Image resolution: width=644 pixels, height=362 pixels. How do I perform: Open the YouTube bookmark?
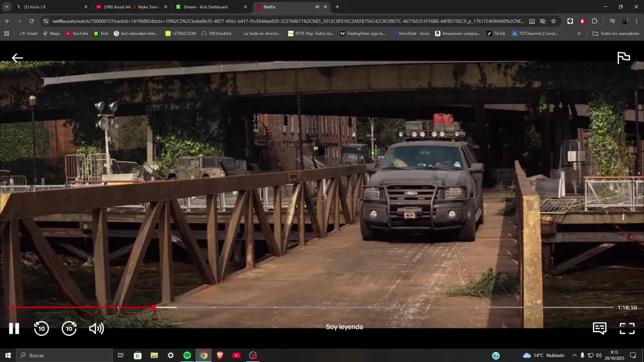coord(77,33)
